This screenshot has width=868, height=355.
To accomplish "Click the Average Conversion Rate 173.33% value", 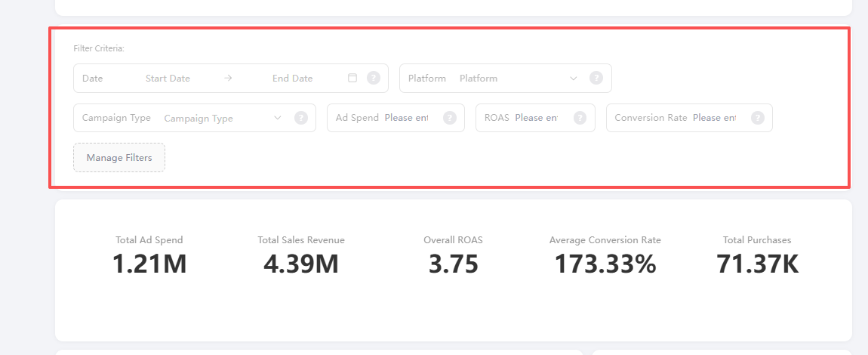I will point(605,264).
